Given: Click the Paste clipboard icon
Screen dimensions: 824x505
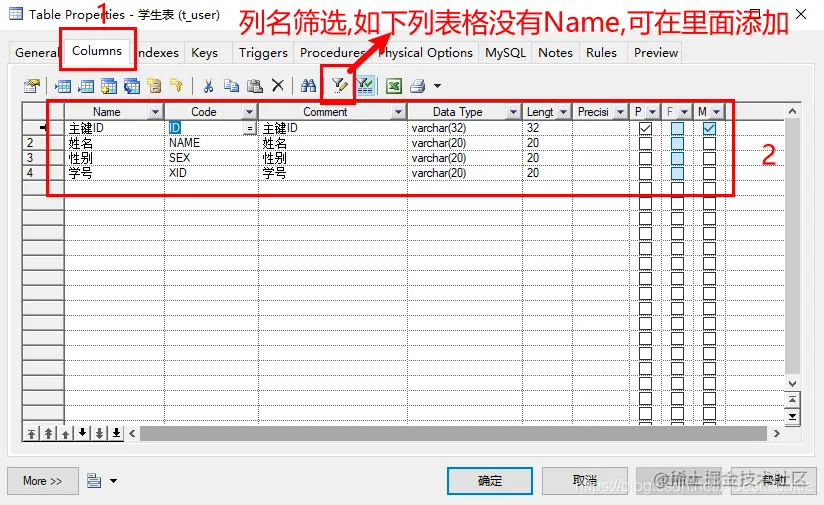Looking at the screenshot, I should [x=254, y=86].
